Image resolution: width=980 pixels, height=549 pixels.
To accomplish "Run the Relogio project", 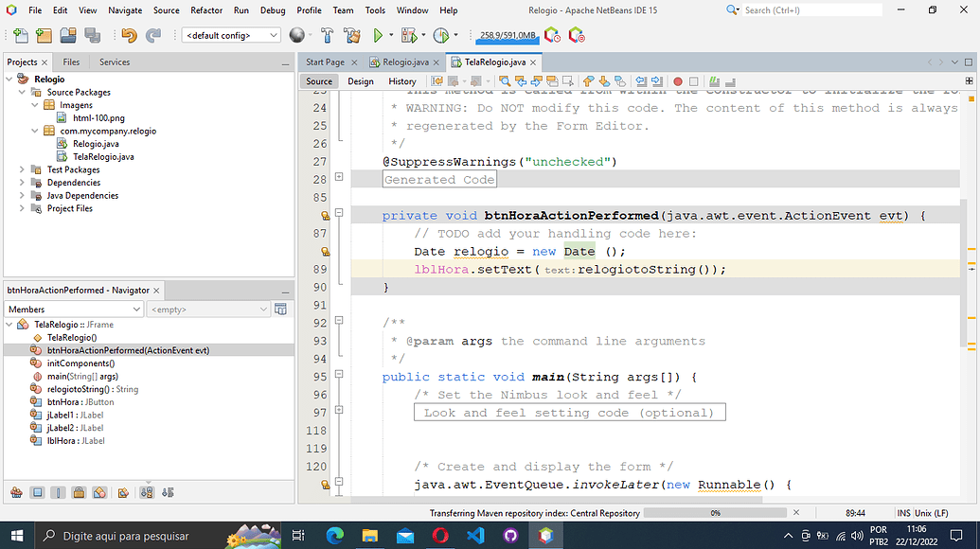I will [x=379, y=35].
